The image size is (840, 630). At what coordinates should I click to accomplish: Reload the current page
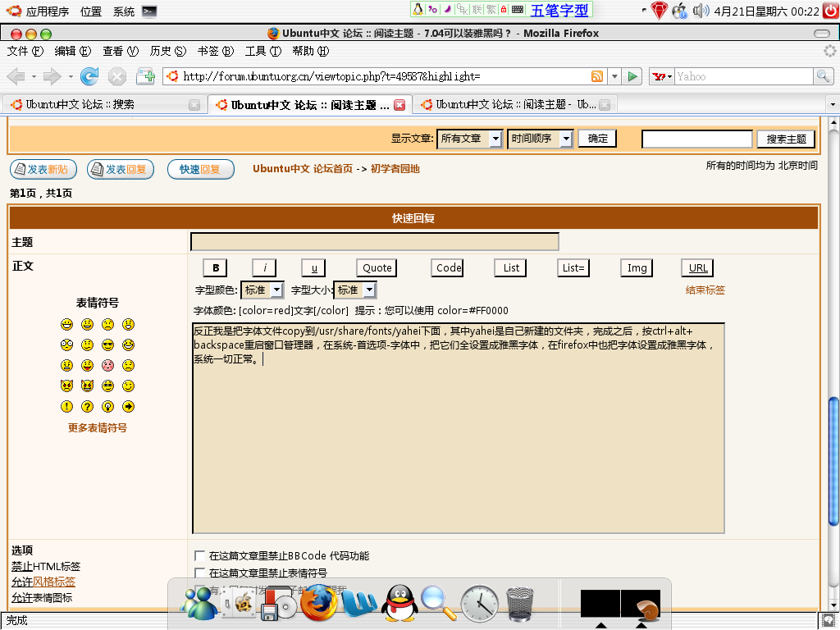(x=89, y=76)
